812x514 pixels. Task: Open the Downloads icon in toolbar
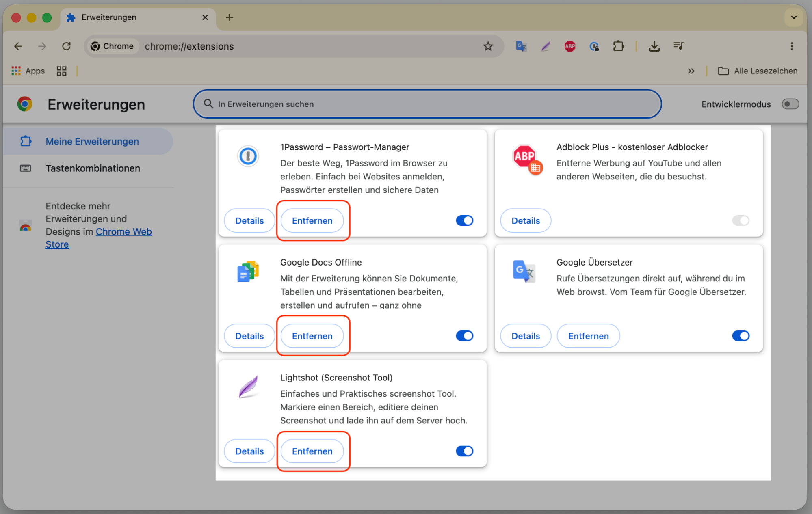point(654,46)
